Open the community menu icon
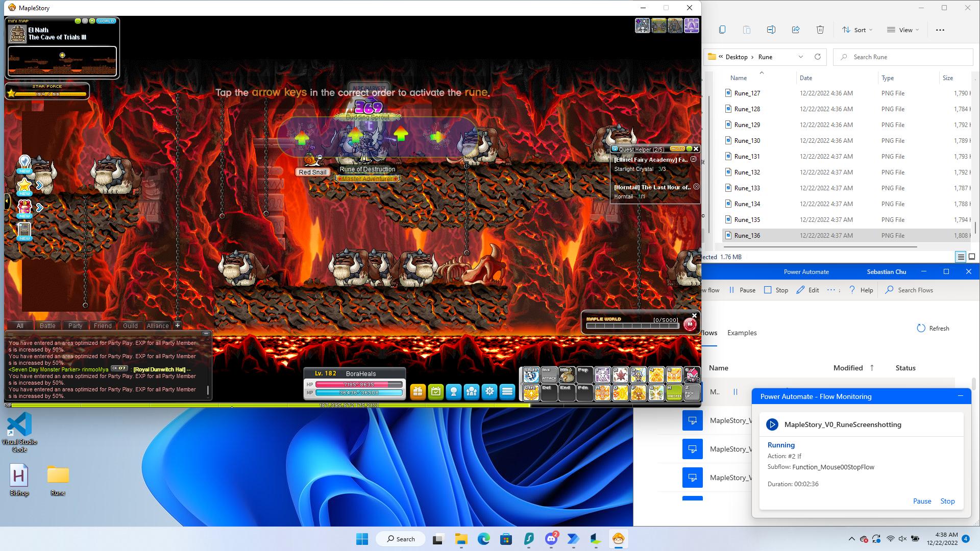This screenshot has height=551, width=980. point(471,391)
